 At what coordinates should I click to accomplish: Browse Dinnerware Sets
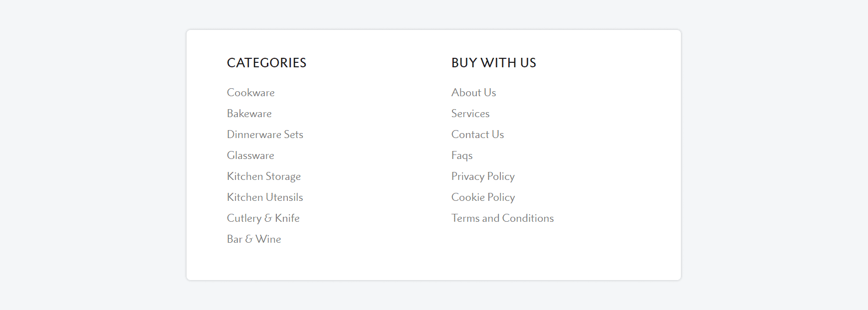[264, 135]
